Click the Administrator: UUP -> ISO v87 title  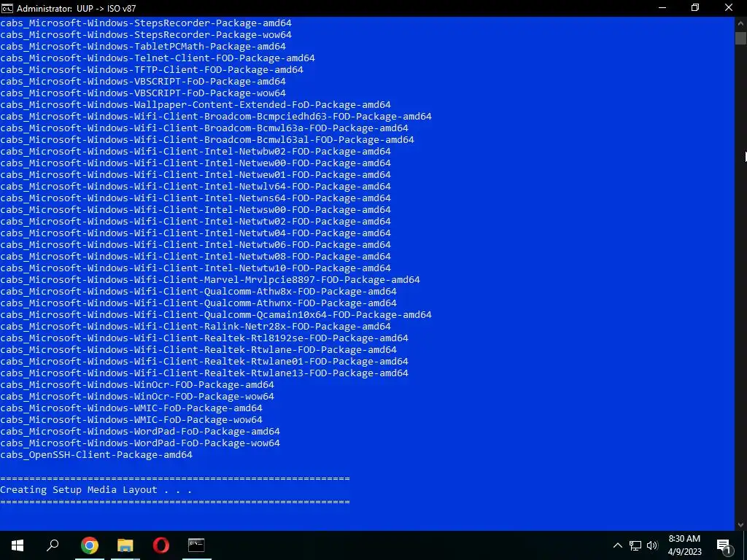click(x=76, y=8)
